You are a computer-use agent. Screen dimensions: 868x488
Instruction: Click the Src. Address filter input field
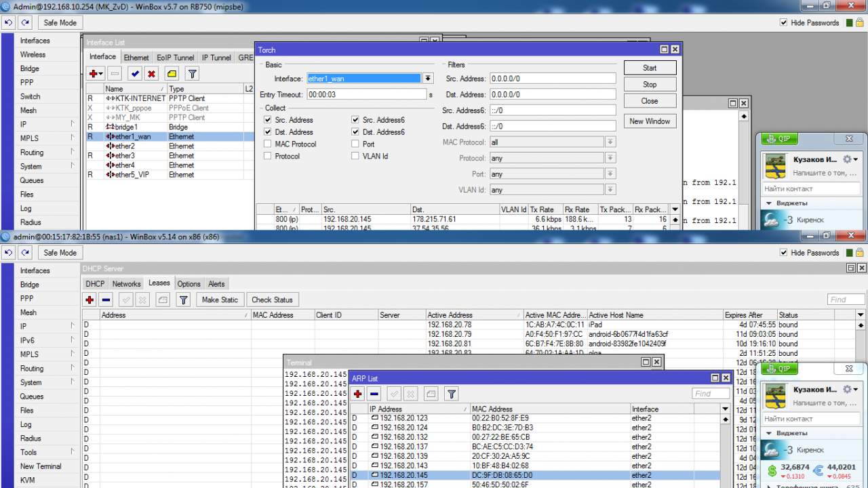[x=551, y=79]
